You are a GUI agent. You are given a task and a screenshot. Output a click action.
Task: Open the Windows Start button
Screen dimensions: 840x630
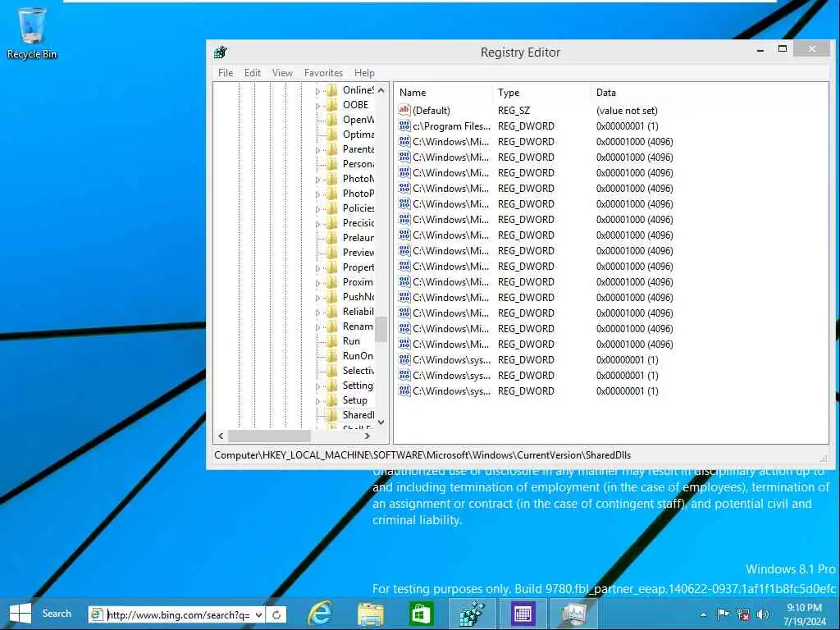coord(21,614)
